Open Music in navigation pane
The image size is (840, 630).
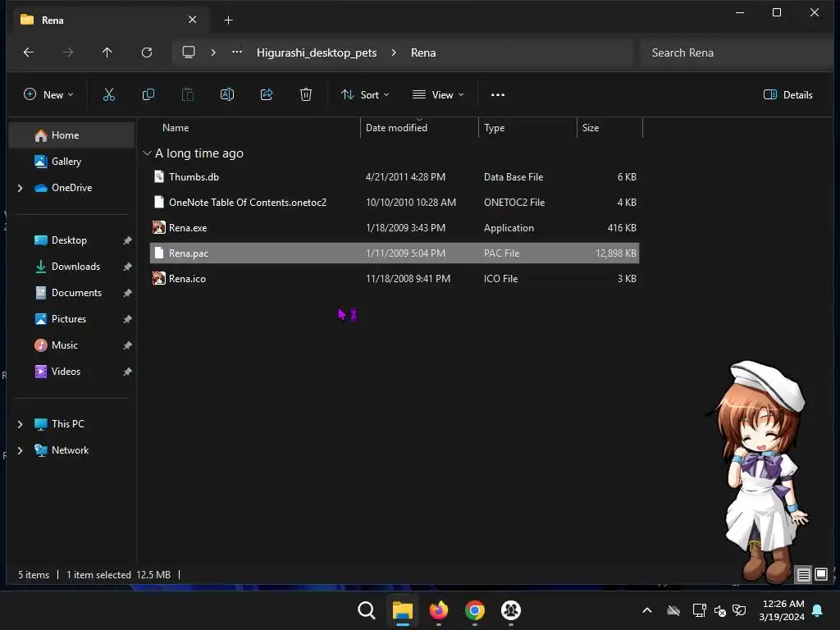coord(71,345)
